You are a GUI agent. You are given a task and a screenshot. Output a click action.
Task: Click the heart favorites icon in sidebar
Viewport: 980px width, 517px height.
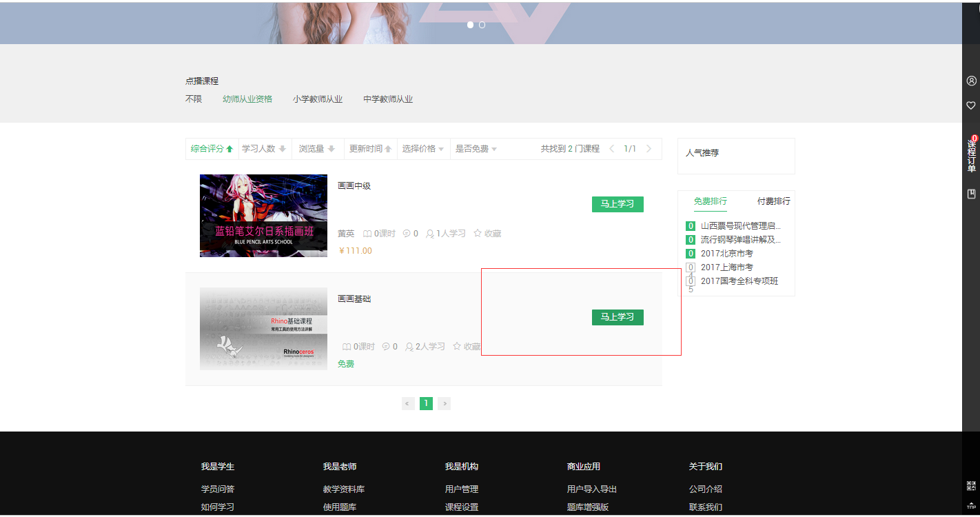click(x=971, y=105)
